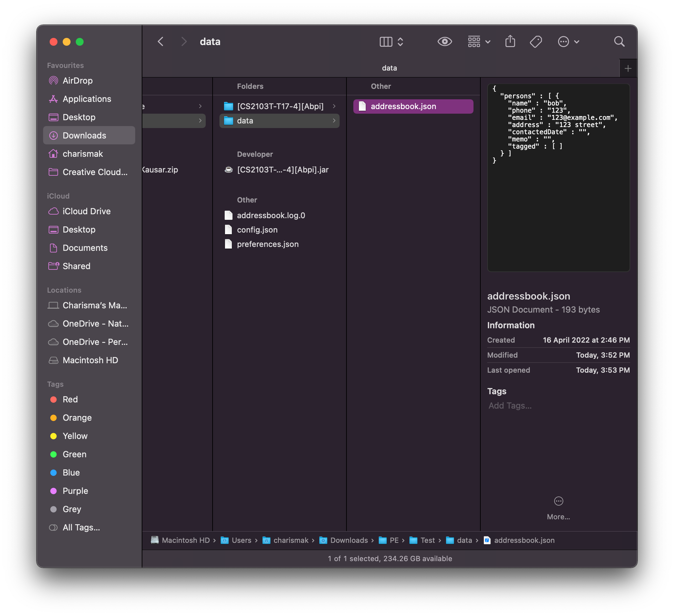The height and width of the screenshot is (616, 674).
Task: Select the column view switcher icon
Action: point(386,41)
